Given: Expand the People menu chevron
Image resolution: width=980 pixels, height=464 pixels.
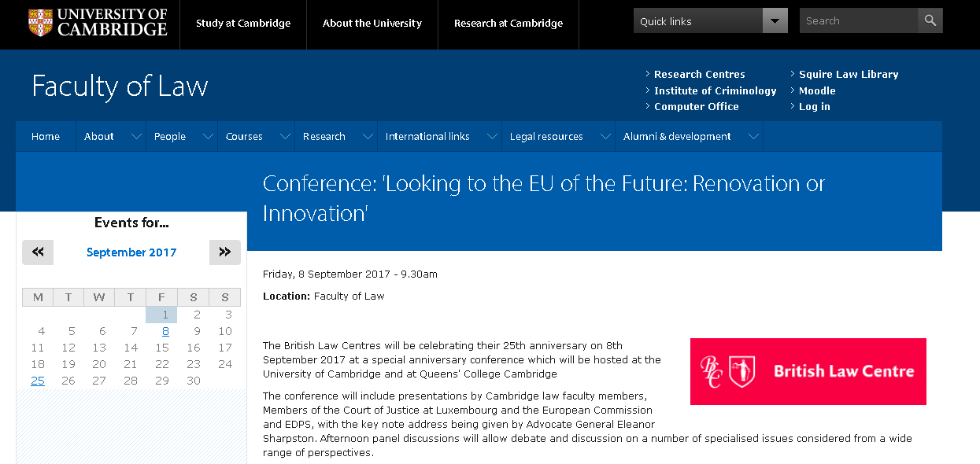Looking at the screenshot, I should [208, 137].
